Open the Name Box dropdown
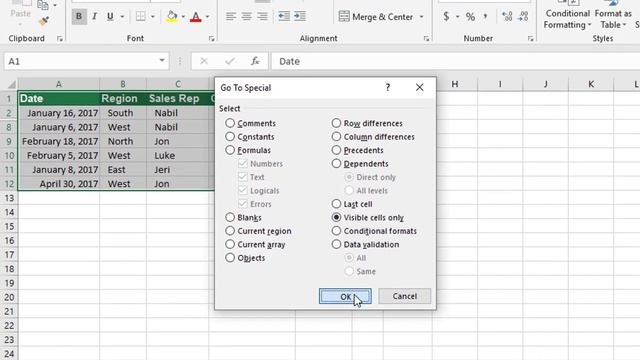Screen dimensions: 640x360 coord(162,61)
